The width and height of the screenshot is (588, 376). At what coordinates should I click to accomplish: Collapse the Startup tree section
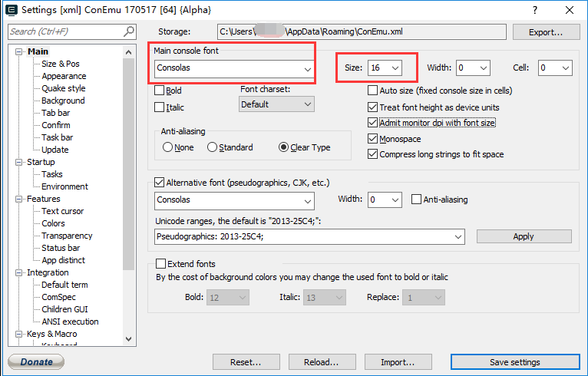(20, 162)
